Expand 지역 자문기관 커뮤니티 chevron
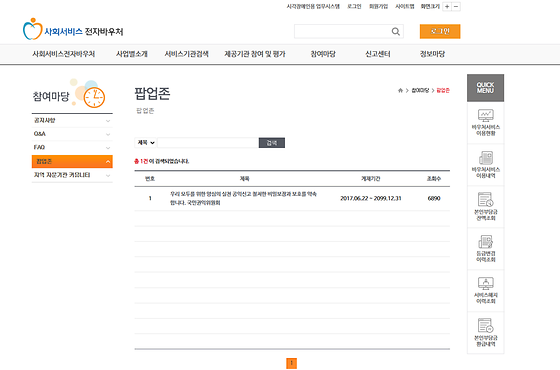560x370 pixels. 108,175
